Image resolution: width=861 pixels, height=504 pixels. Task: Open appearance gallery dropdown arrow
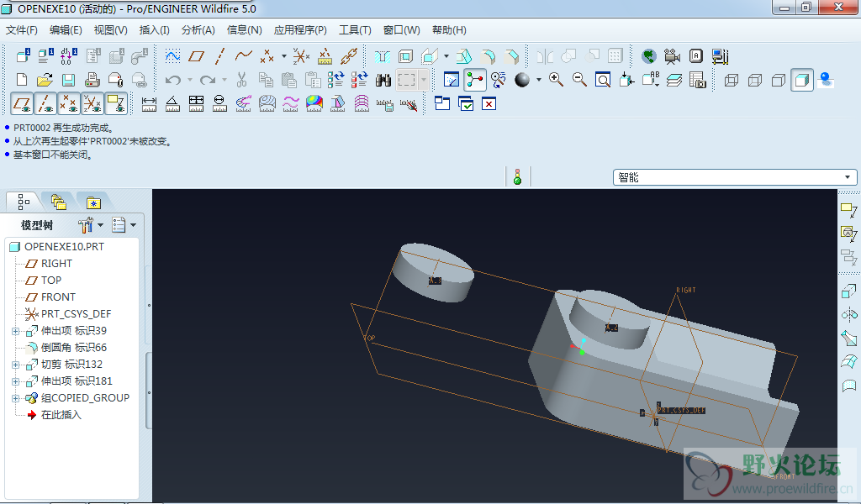[x=539, y=80]
